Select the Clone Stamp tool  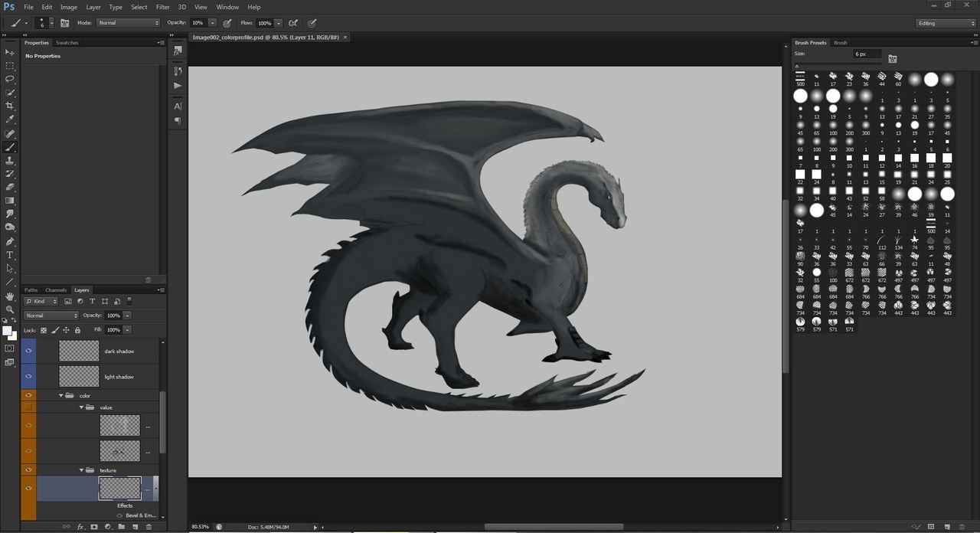pos(10,161)
